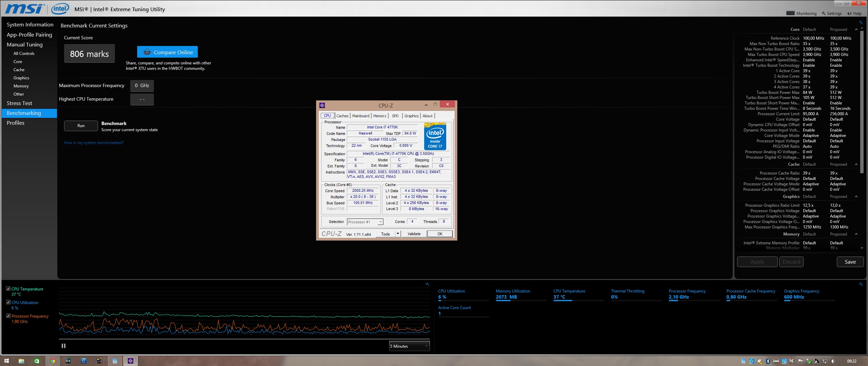Open Stress Test section
Viewport: 868px width, 366px height.
(x=19, y=103)
